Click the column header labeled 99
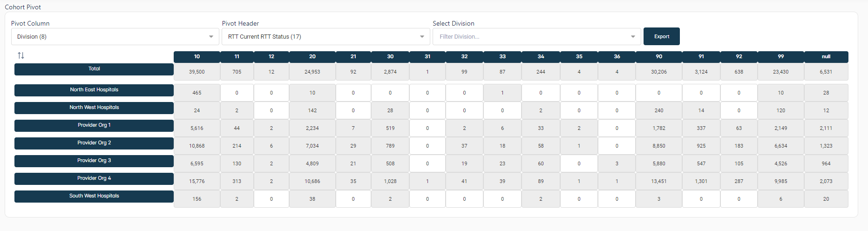 [781, 57]
